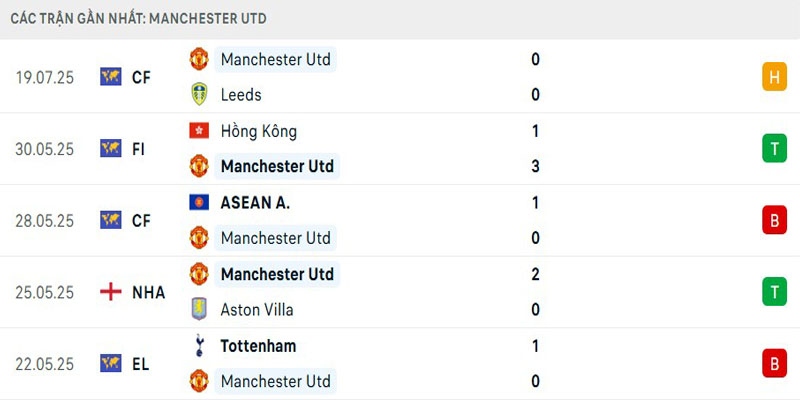Click the Manchester Utd crest in 19.07.25 match
This screenshot has height=400, width=800.
click(199, 59)
